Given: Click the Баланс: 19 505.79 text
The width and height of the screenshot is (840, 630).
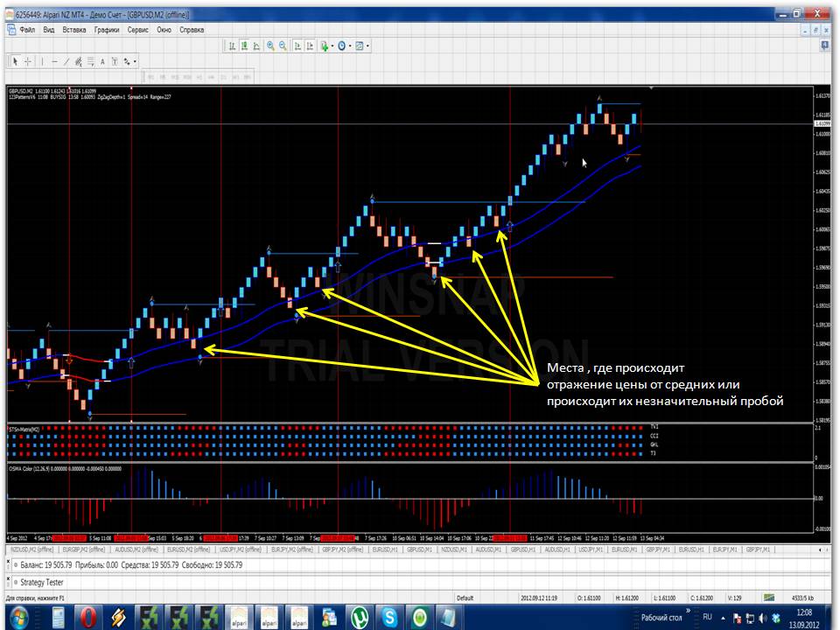Looking at the screenshot, I should (x=46, y=564).
